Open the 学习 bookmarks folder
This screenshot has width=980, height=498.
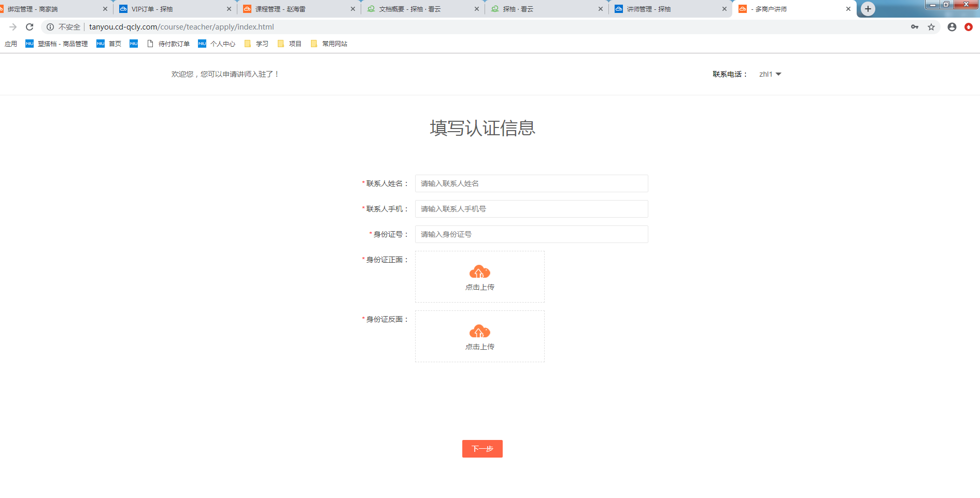[x=256, y=44]
